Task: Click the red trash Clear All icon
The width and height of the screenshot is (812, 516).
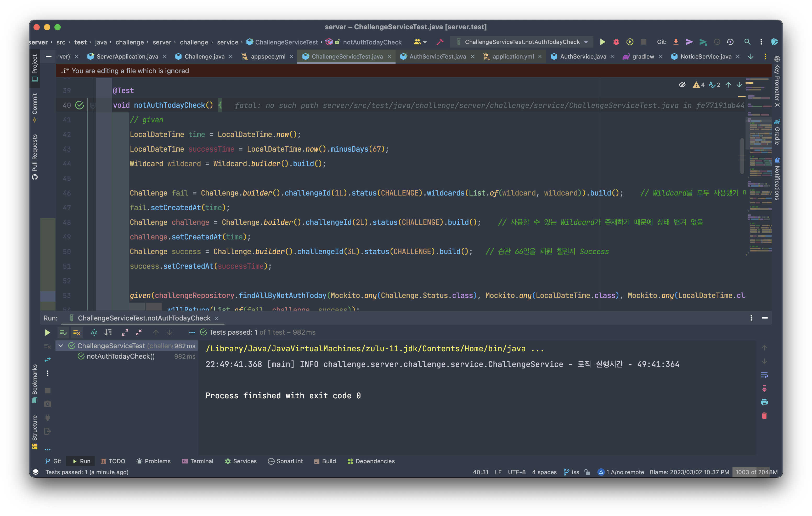Action: click(764, 416)
